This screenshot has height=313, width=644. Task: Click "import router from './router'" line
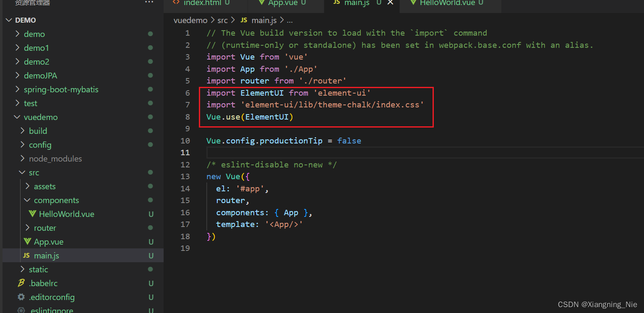[x=276, y=81]
